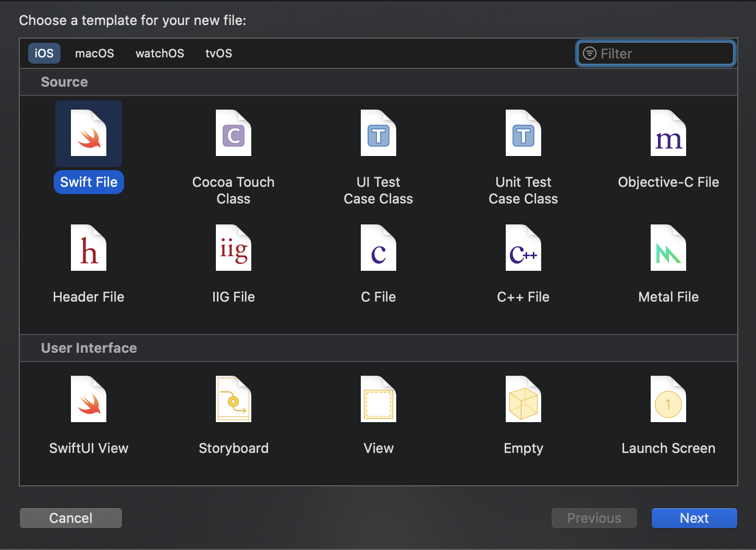This screenshot has height=550, width=756.
Task: Switch to the iOS tab
Action: (44, 53)
